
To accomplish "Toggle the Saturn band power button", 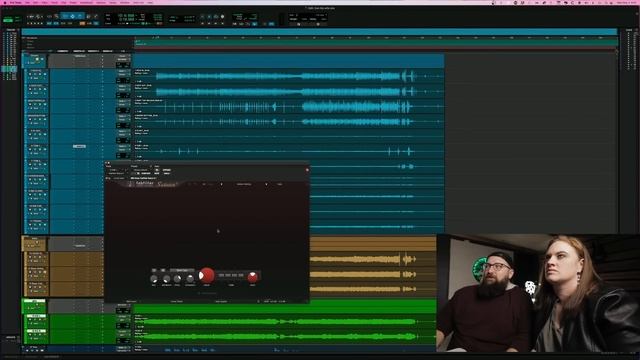I will [154, 270].
